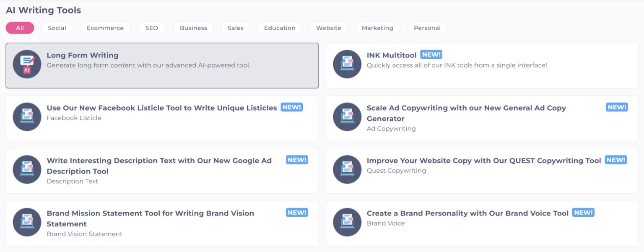Choose the Sales category pill
The width and height of the screenshot is (644, 252).
click(236, 28)
